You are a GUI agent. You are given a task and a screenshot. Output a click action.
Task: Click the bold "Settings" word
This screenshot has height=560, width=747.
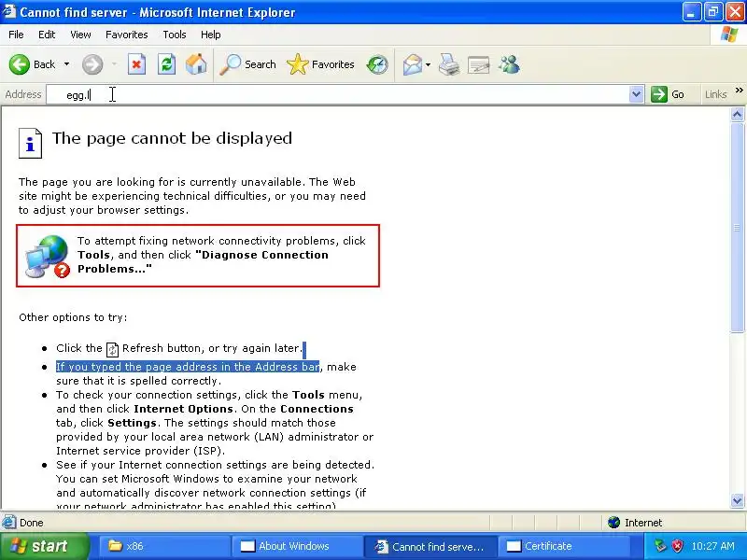point(132,423)
